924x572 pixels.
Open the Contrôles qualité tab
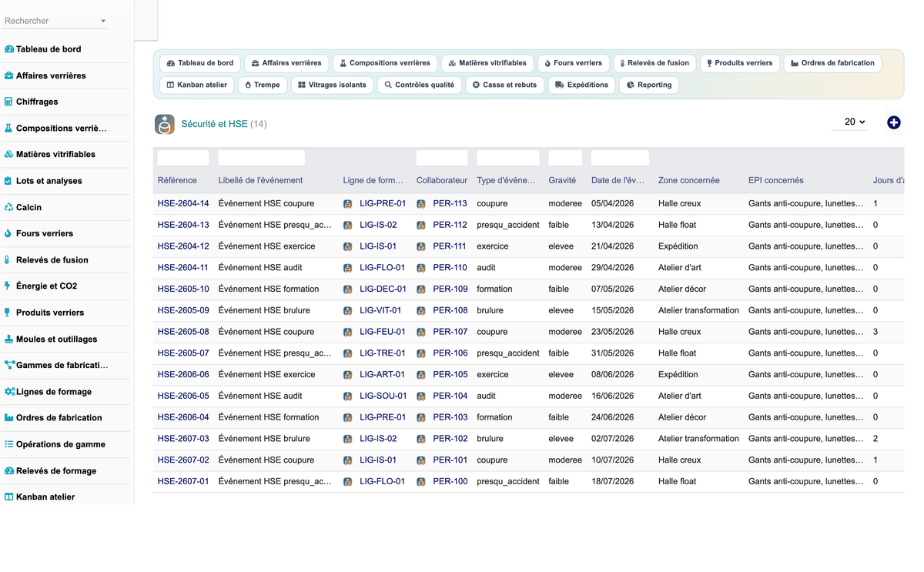(420, 85)
